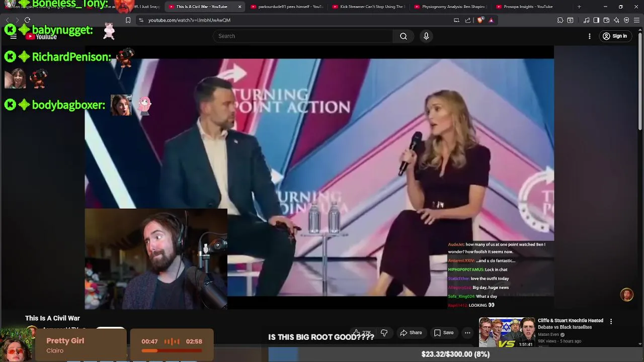The image size is (644, 362).
Task: Click the 'bodybagboxer' chat username
Action: coord(68,105)
